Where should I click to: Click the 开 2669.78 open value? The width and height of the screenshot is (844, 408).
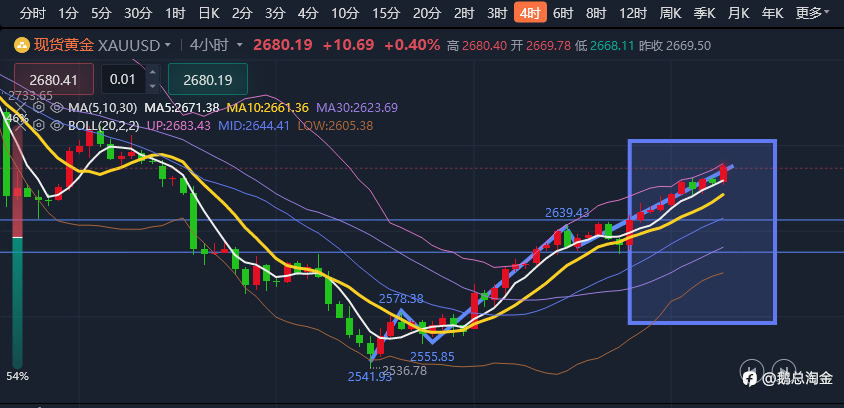coord(540,46)
